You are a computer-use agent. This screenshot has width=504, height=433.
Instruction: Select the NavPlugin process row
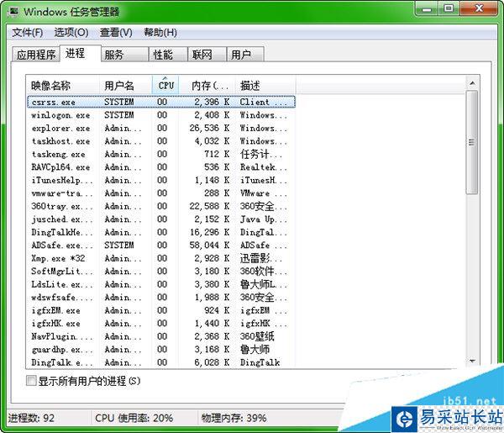(x=161, y=336)
